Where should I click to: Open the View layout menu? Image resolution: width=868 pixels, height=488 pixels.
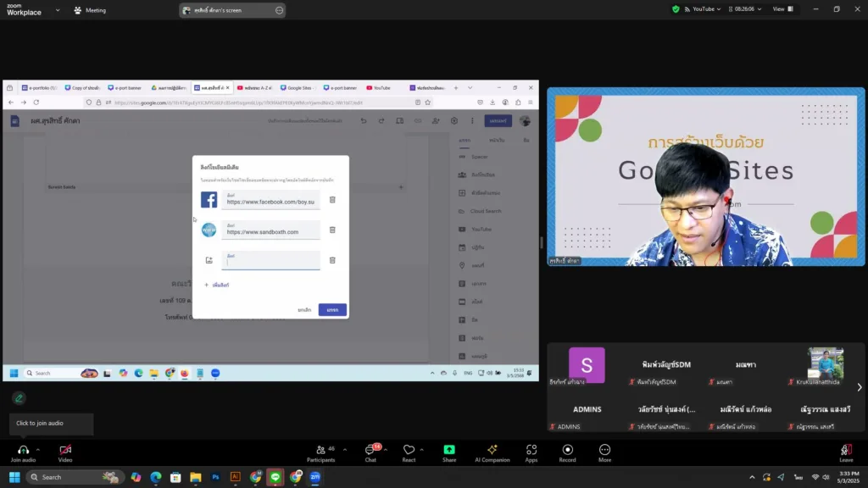[x=782, y=9]
